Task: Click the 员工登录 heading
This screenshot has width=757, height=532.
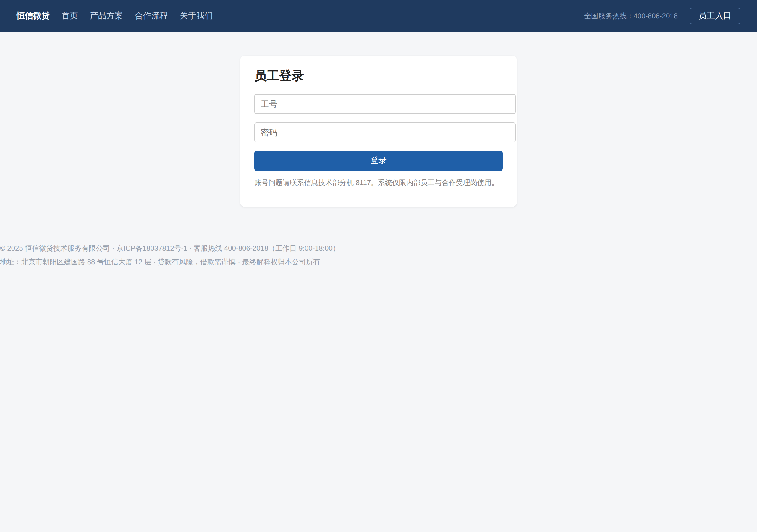Action: pyautogui.click(x=279, y=76)
